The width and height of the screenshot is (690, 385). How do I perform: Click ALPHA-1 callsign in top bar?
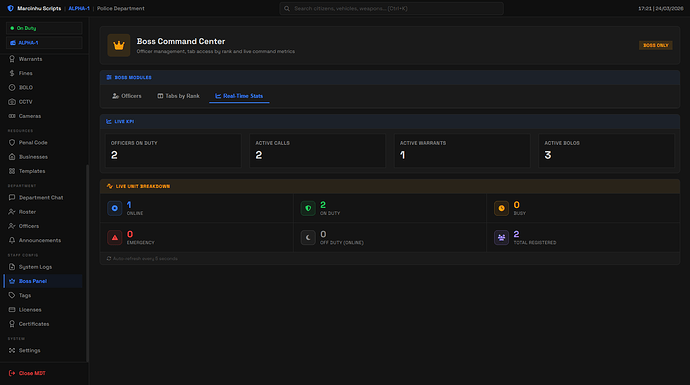click(x=79, y=8)
